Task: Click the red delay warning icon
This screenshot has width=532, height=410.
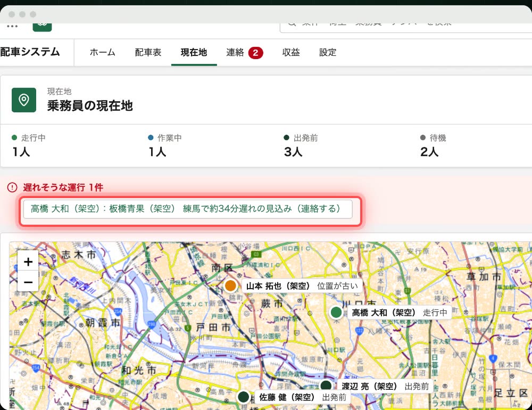Action: (12, 187)
